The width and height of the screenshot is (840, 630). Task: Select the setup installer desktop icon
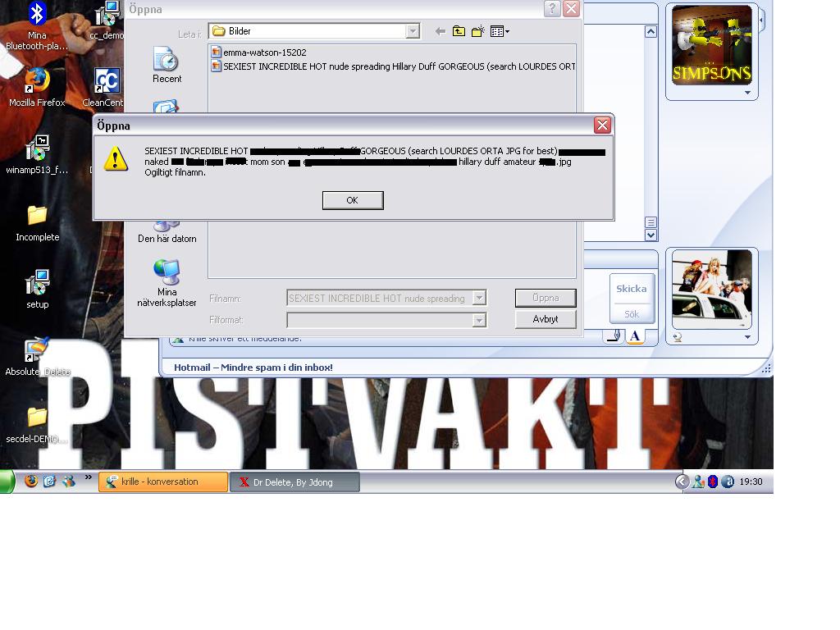tap(37, 290)
